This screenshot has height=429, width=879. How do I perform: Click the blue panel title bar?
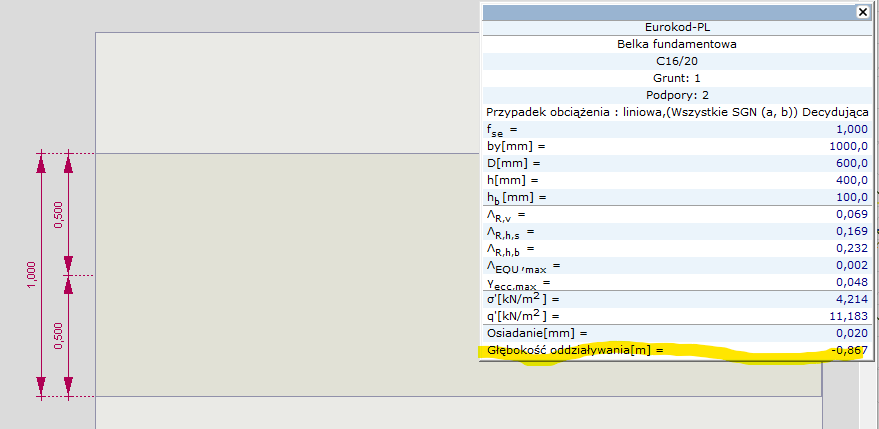665,11
